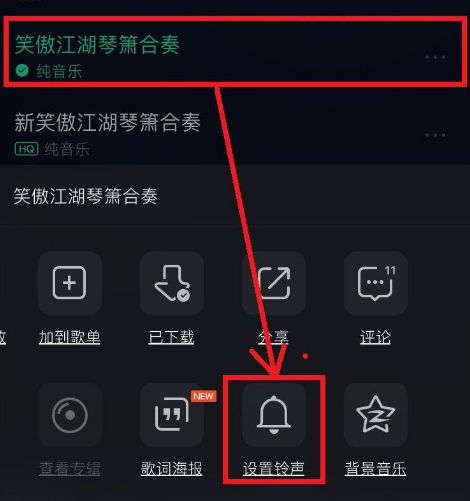Image resolution: width=470 pixels, height=501 pixels.
Task: Click the 背景音乐 label
Action: 375,468
